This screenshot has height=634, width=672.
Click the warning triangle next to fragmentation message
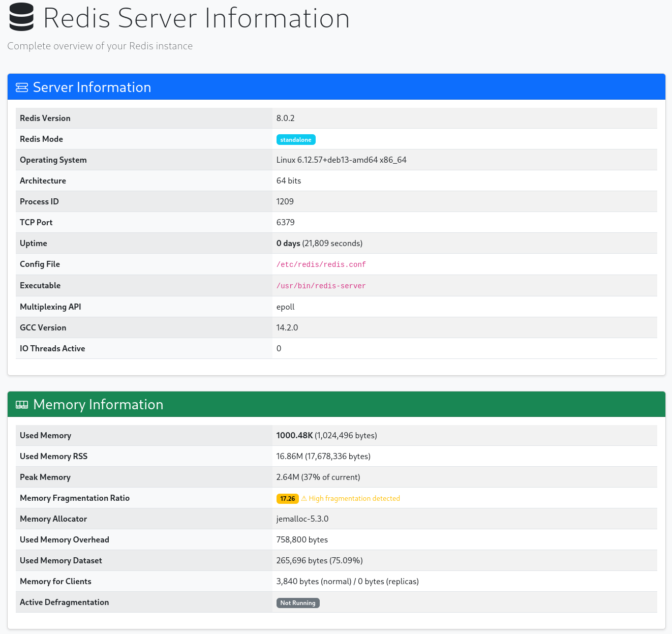(304, 498)
